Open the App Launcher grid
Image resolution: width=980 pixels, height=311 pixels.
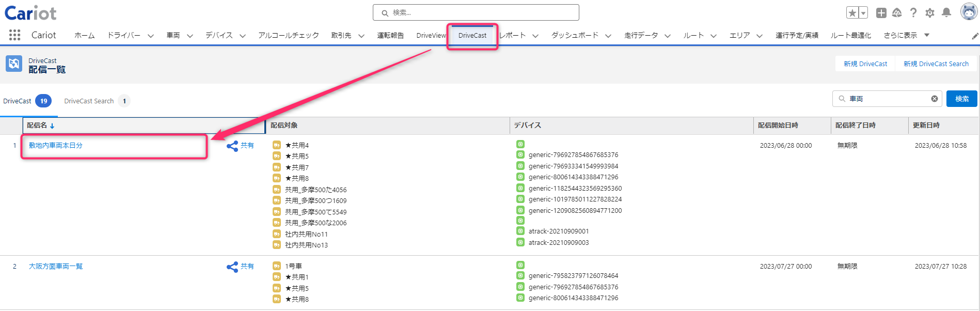point(14,35)
